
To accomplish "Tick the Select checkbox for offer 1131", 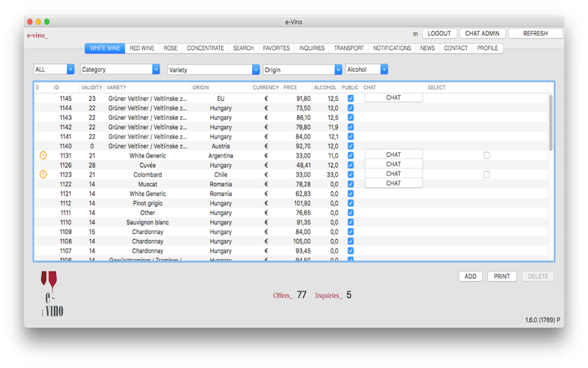I will click(x=487, y=155).
